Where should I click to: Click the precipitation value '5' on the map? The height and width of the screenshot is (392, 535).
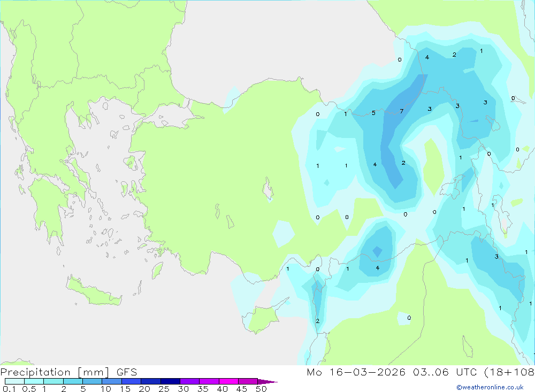tap(373, 113)
